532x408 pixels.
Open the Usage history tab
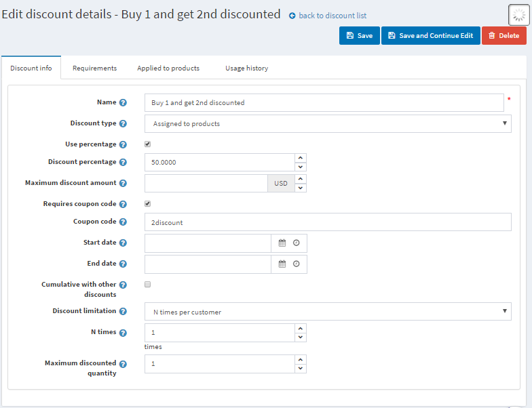coord(246,68)
